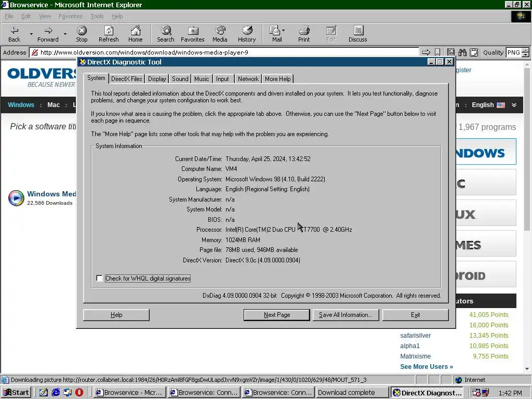Click the Next Page button
The height and width of the screenshot is (399, 532).
pos(277,315)
